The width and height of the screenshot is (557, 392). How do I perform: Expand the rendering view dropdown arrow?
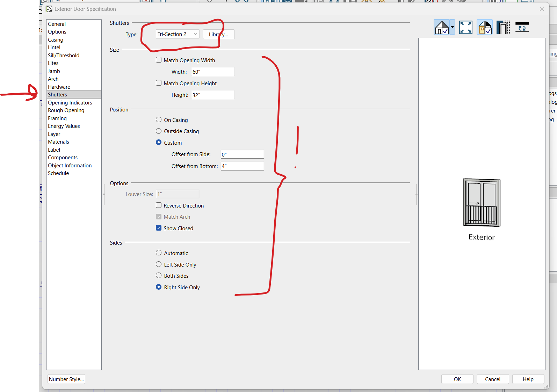tap(452, 27)
